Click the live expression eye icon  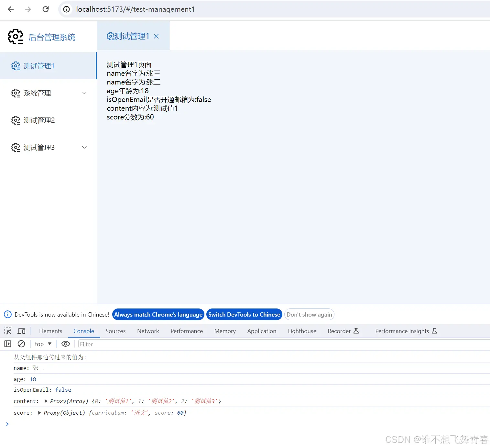[x=66, y=344]
